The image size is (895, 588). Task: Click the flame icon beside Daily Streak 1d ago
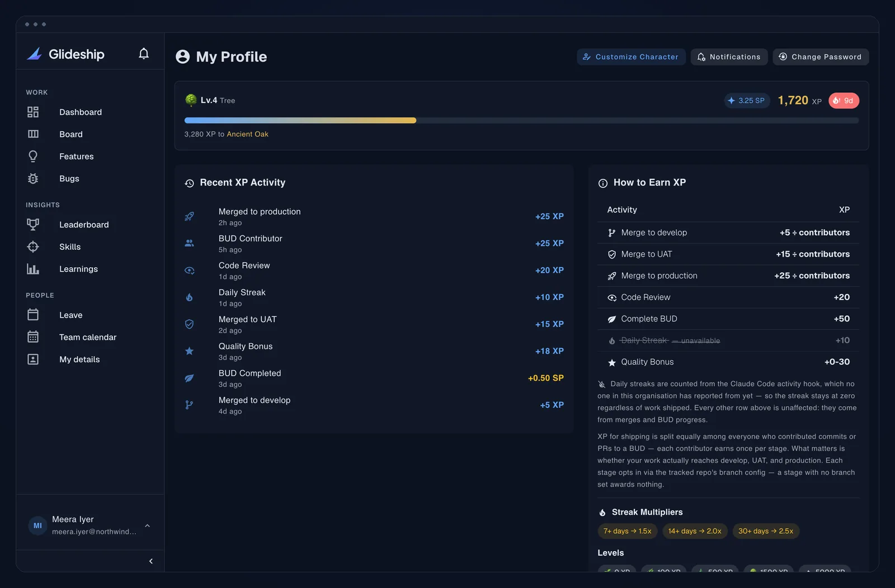coord(190,297)
